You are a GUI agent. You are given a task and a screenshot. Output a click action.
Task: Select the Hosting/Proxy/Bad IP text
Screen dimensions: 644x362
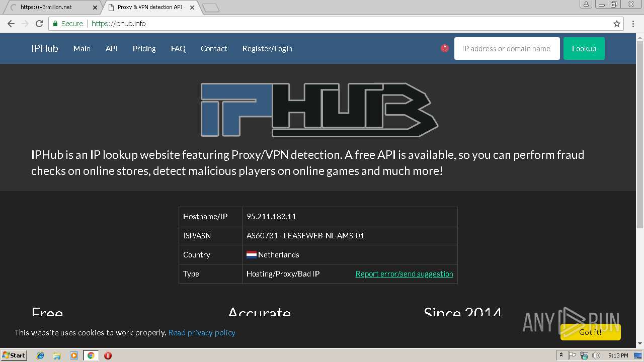coord(283,274)
